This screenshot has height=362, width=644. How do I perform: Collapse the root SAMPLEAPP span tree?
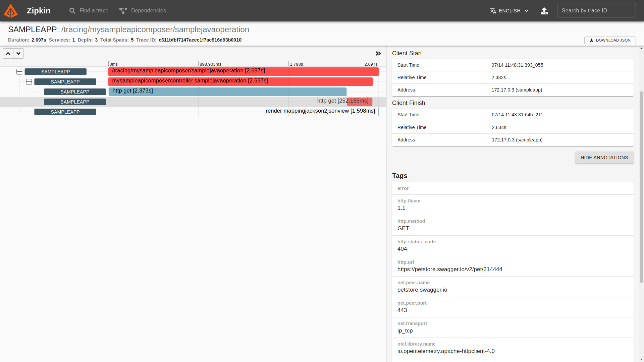pos(19,72)
